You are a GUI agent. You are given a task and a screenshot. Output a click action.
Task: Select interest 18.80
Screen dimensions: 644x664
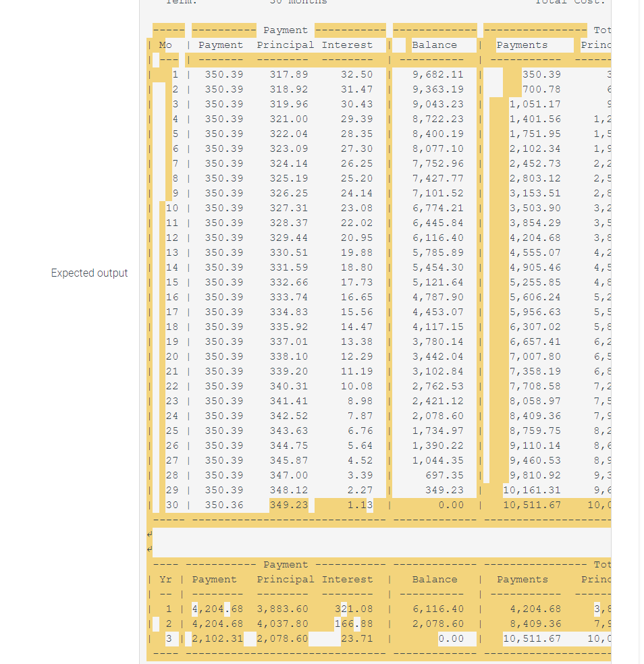(x=356, y=267)
